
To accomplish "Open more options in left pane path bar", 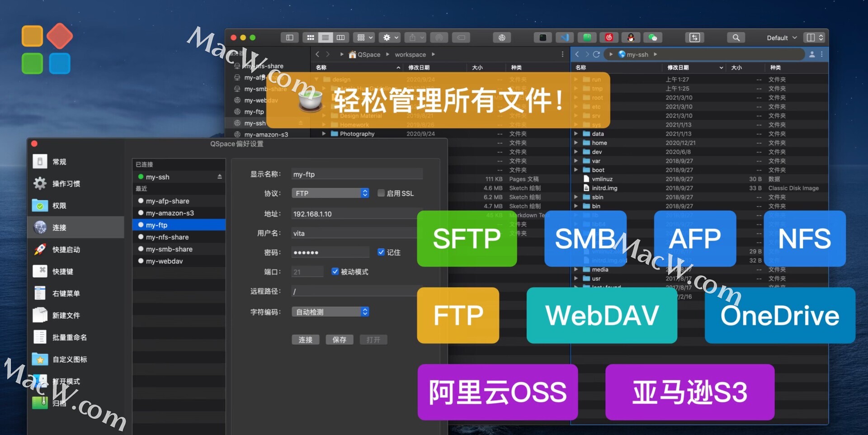I will pos(562,54).
